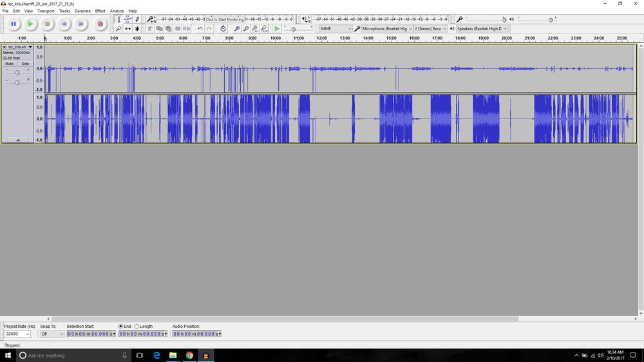Click the track gain slider
Image resolution: width=644 pixels, height=362 pixels.
17,72
